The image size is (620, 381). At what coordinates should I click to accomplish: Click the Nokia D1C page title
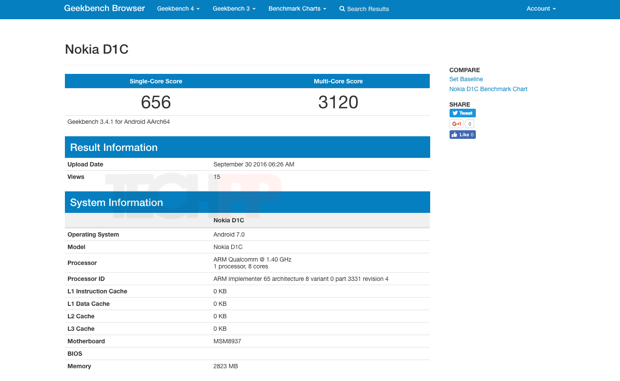click(x=96, y=49)
